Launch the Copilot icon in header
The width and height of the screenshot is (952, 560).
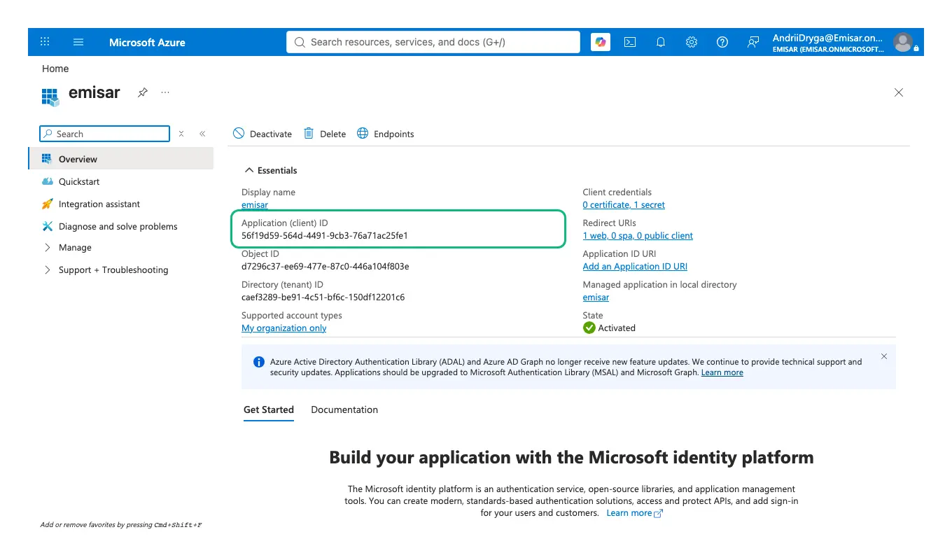pos(600,42)
